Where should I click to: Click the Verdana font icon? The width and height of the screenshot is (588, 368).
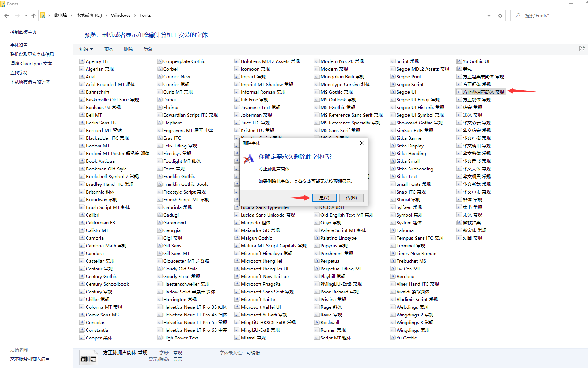coord(393,277)
